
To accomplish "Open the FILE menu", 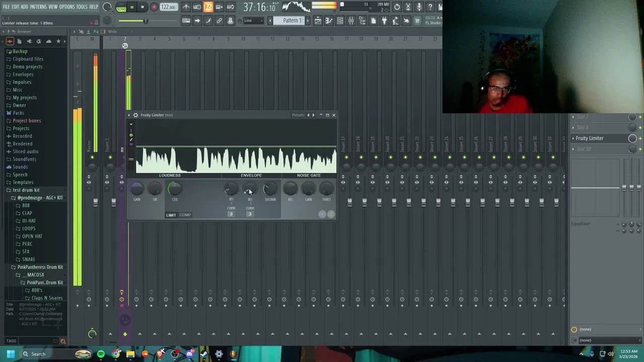I will (x=6, y=7).
